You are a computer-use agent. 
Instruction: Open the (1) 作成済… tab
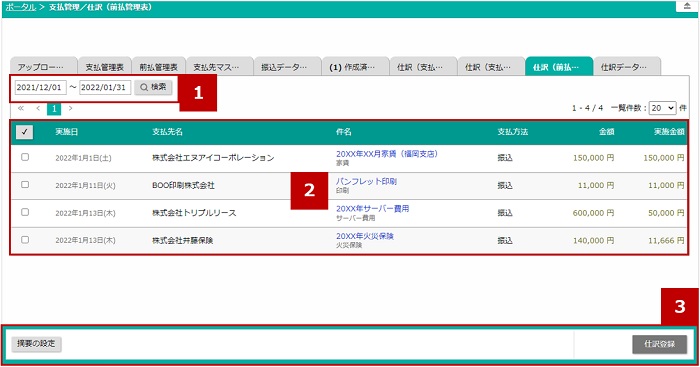[x=356, y=67]
